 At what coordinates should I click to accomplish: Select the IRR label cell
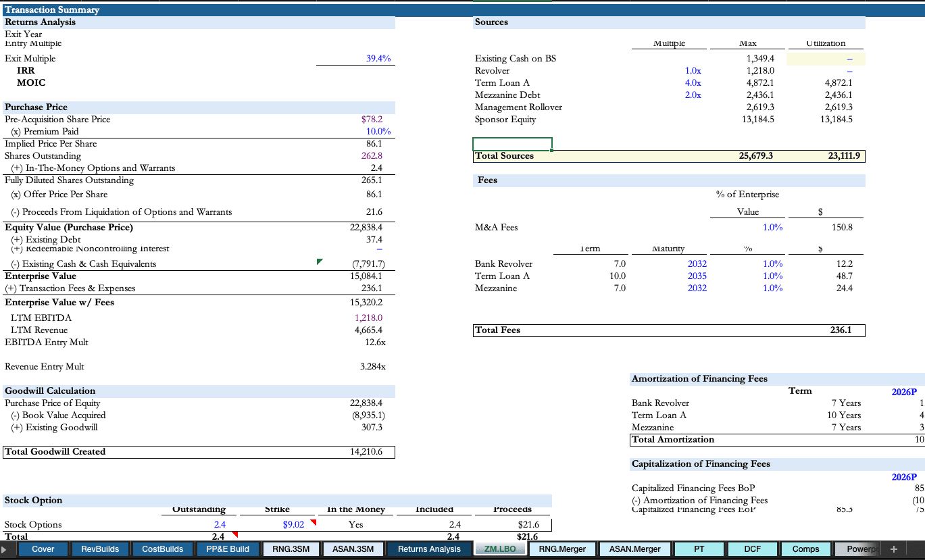(26, 70)
